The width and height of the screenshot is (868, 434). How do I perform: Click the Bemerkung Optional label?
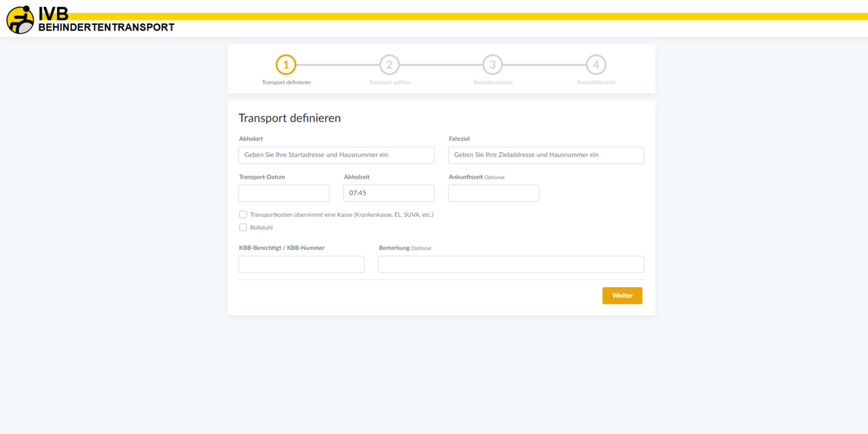coord(405,248)
